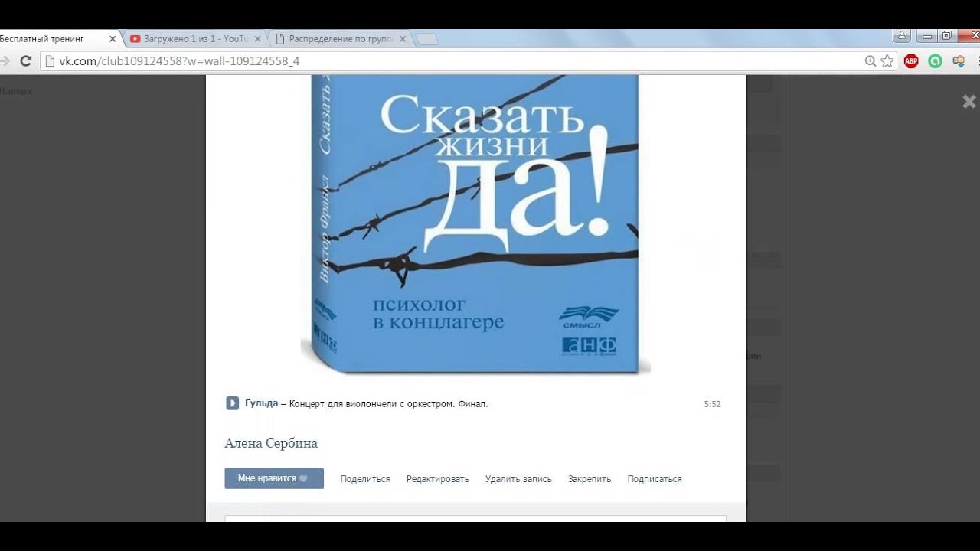Viewport: 980px width, 551px height.
Task: Click the Поделиться link
Action: click(365, 479)
